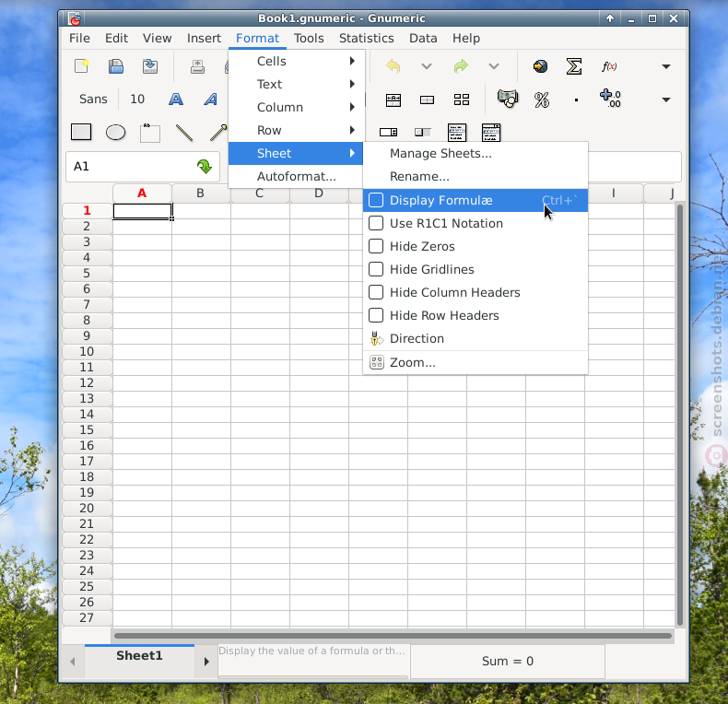Click the Undo arrow icon

pyautogui.click(x=393, y=66)
